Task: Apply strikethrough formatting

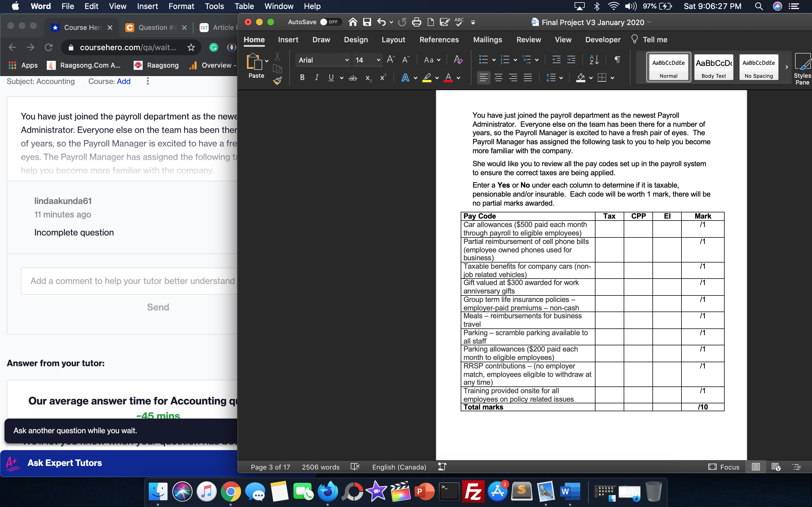Action: (x=352, y=77)
